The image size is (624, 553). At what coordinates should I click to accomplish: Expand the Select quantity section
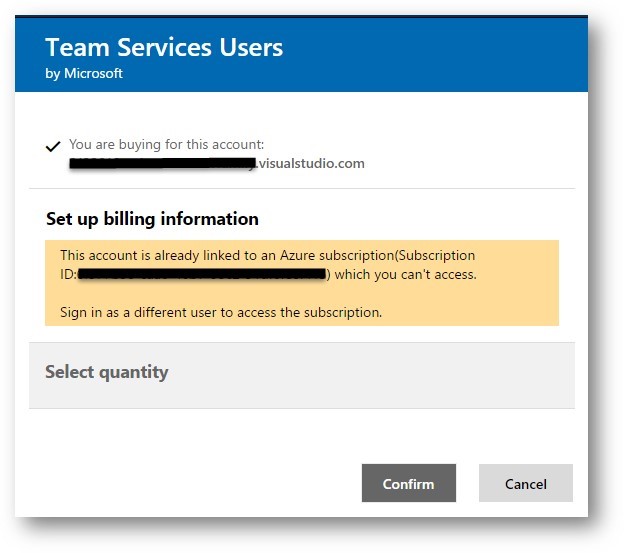point(302,375)
